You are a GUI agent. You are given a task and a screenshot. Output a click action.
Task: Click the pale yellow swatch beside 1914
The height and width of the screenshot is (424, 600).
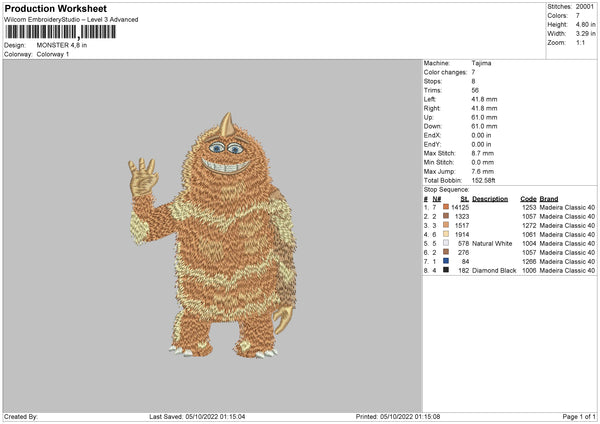pyautogui.click(x=446, y=234)
